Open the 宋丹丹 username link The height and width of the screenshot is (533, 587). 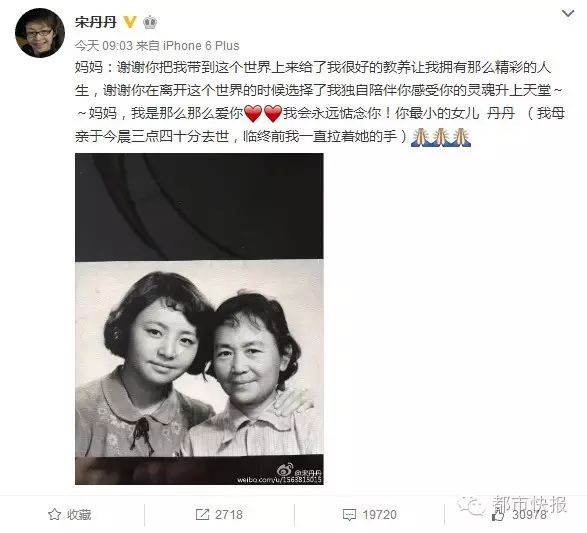coord(96,22)
